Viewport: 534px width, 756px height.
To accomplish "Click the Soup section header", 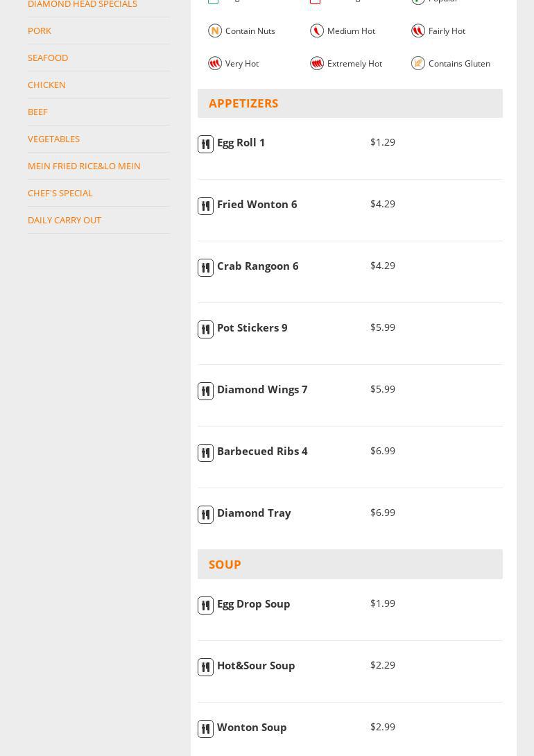I will 225,565.
